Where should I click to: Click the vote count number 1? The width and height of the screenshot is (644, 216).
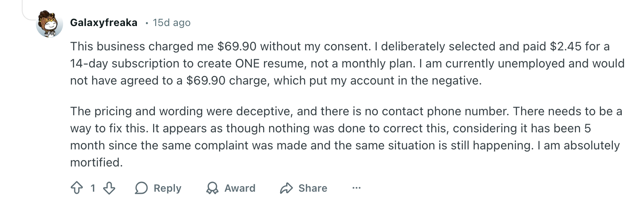(x=93, y=188)
